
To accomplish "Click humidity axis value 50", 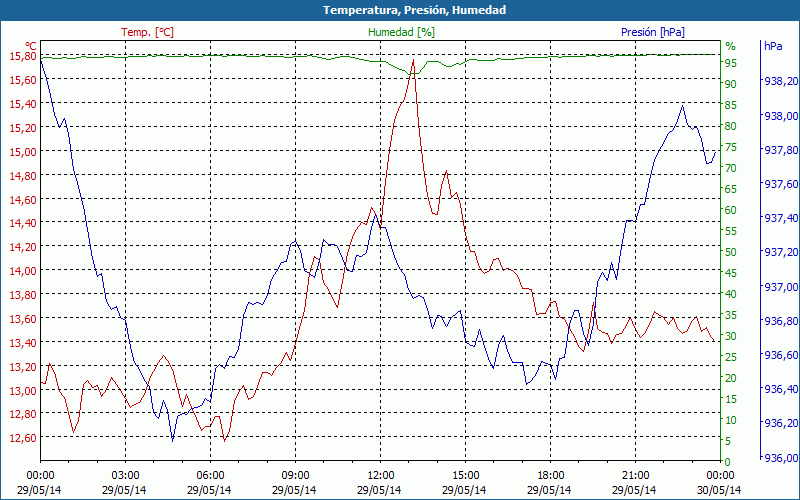I will (731, 252).
